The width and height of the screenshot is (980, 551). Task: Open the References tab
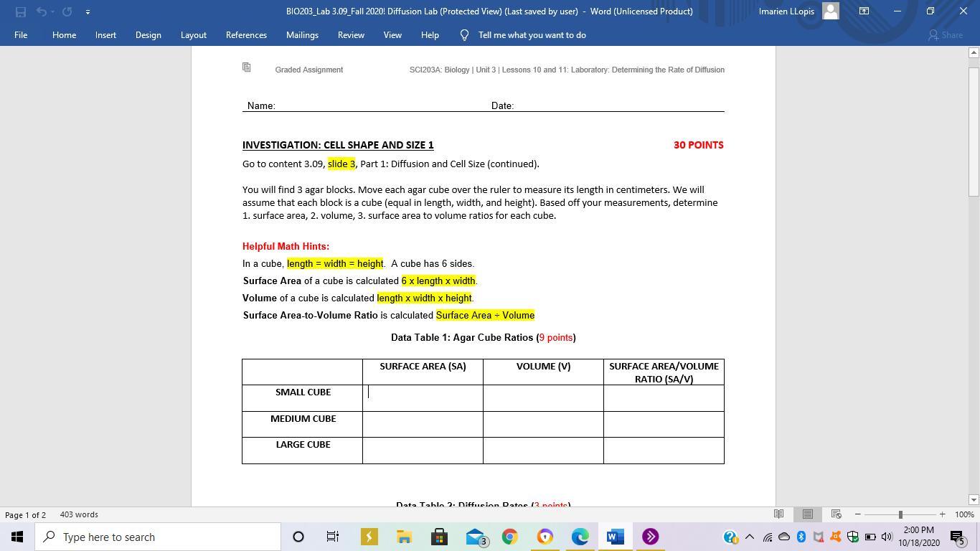(246, 35)
